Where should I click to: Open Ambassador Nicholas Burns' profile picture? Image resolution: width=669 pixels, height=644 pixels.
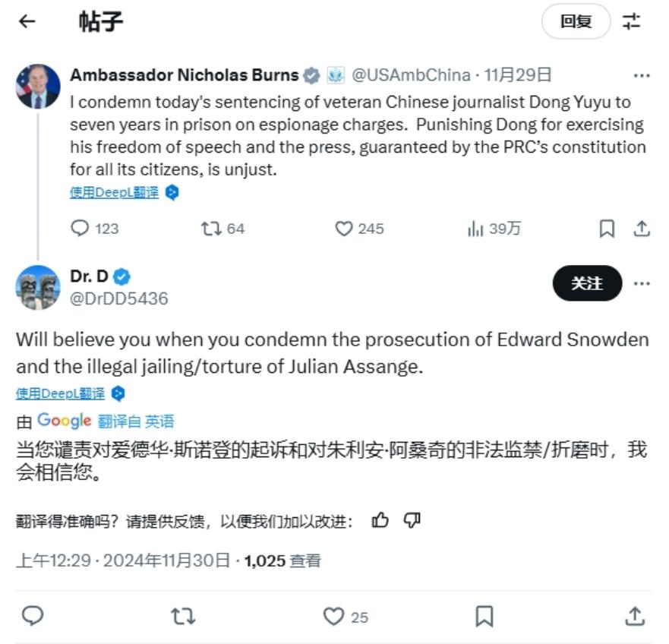[x=38, y=87]
